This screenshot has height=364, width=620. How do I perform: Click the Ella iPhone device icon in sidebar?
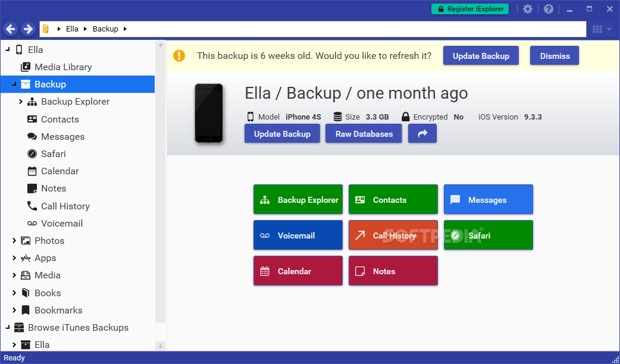[x=19, y=49]
